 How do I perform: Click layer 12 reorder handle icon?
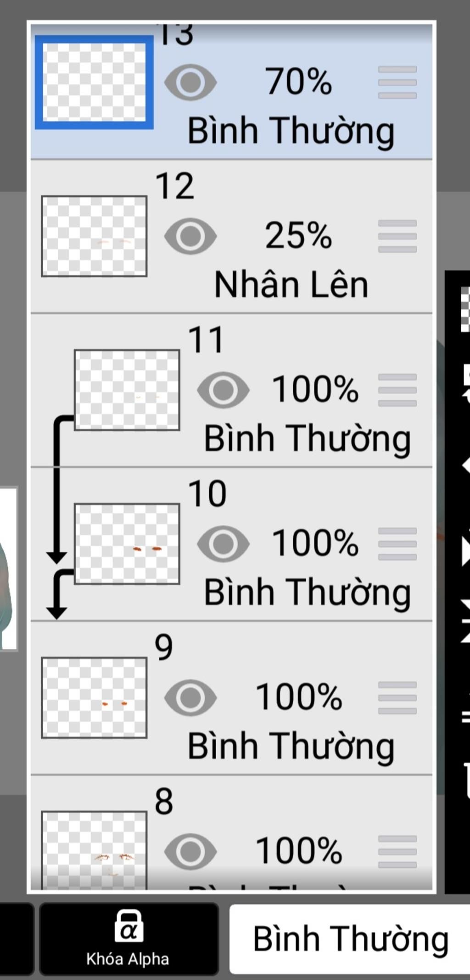pos(397,236)
